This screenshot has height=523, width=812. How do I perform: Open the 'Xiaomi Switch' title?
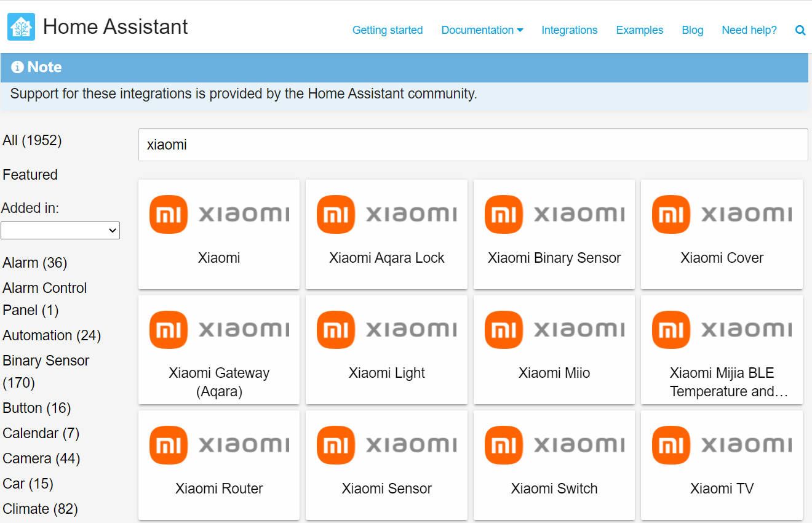[x=554, y=489]
